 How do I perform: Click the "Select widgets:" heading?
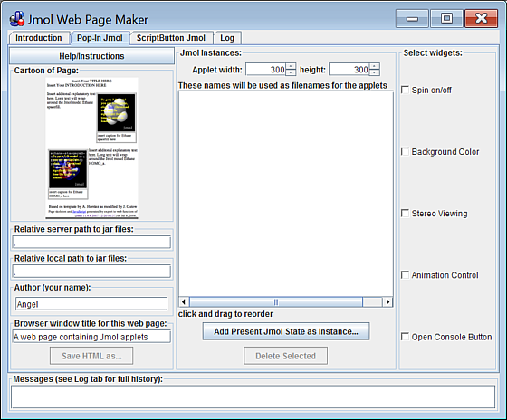click(433, 52)
